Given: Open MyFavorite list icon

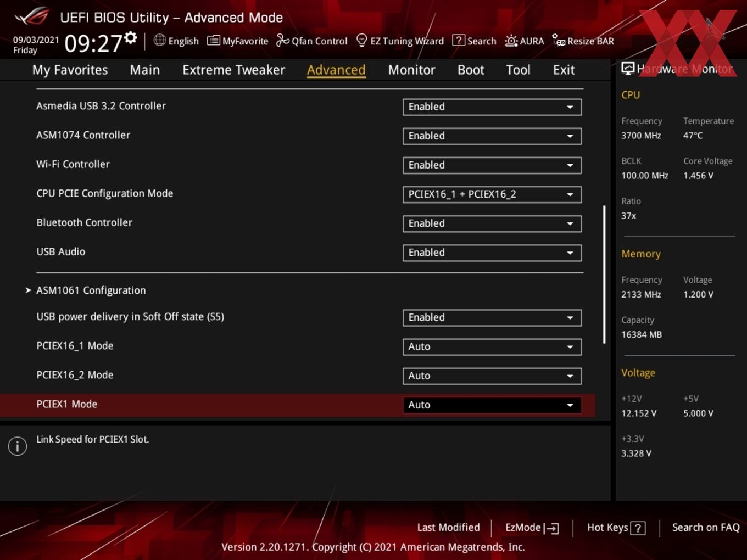Looking at the screenshot, I should (x=213, y=41).
